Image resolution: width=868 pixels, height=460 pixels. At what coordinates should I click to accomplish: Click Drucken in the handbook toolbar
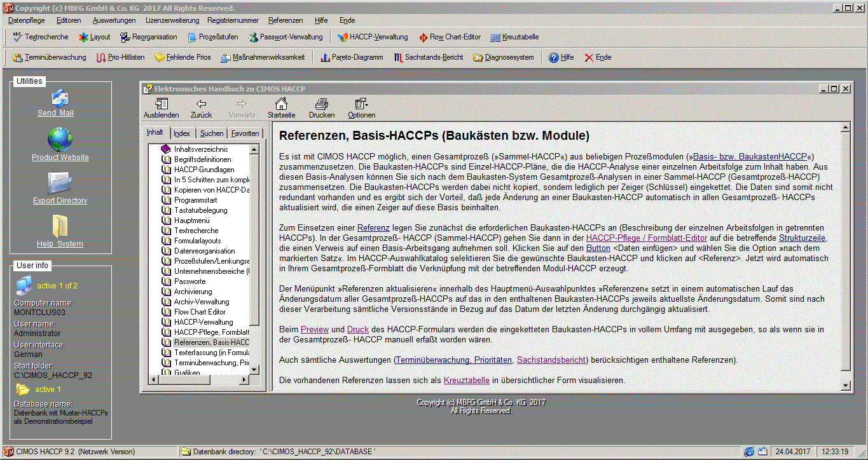click(x=322, y=109)
